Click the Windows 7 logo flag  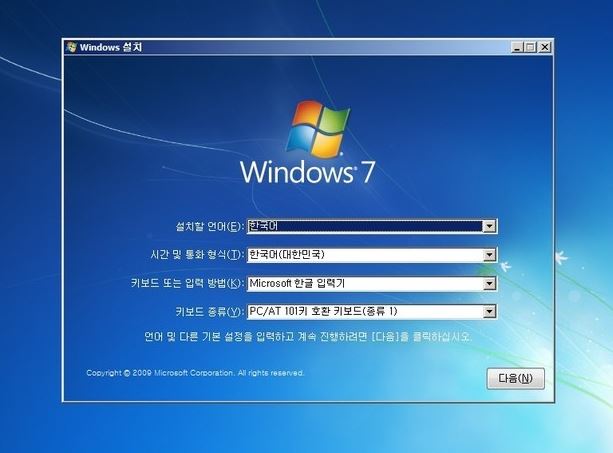tap(317, 129)
